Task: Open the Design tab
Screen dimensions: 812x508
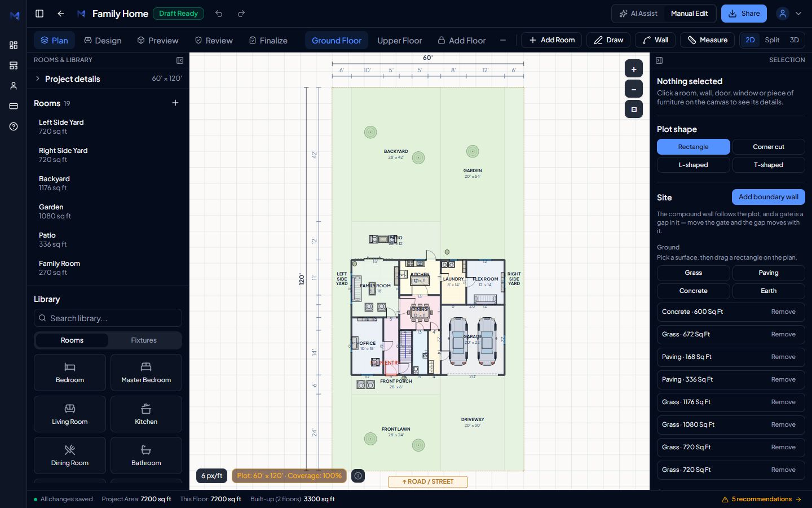Action: (x=103, y=41)
